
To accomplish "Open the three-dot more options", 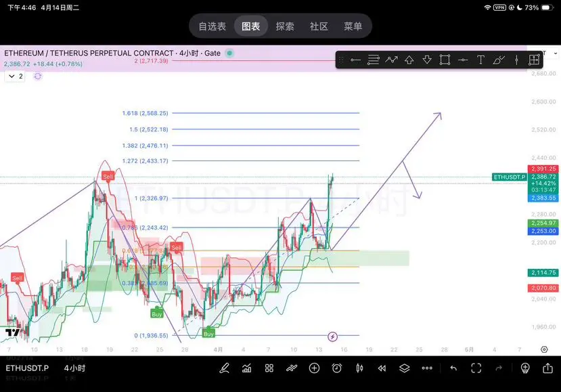I will click(x=427, y=368).
